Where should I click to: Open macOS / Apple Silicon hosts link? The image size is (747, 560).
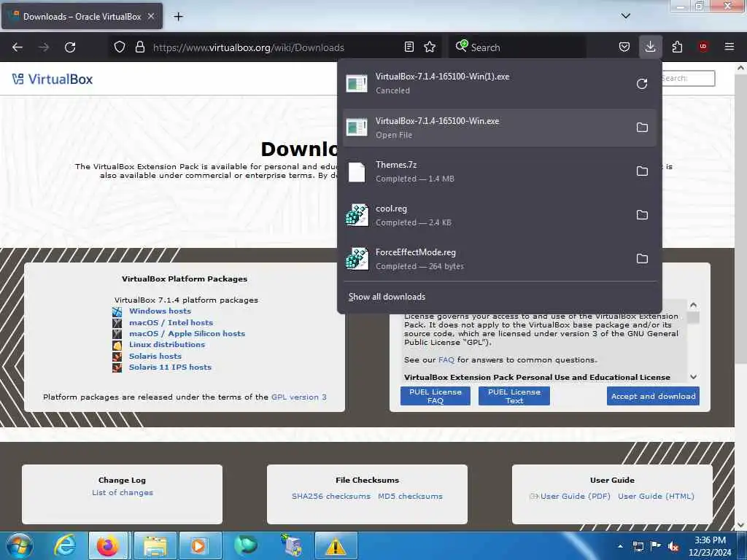click(x=187, y=333)
